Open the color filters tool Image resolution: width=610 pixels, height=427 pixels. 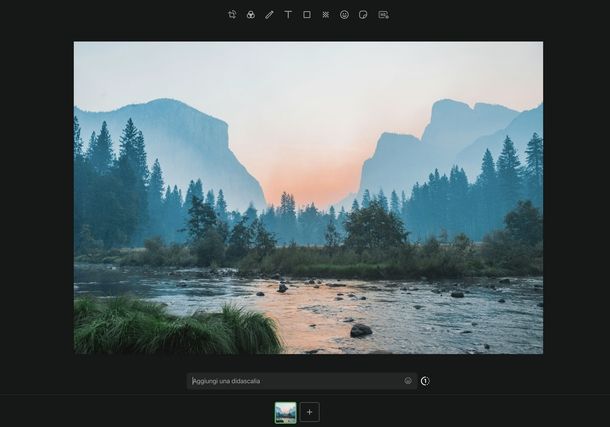pos(251,15)
